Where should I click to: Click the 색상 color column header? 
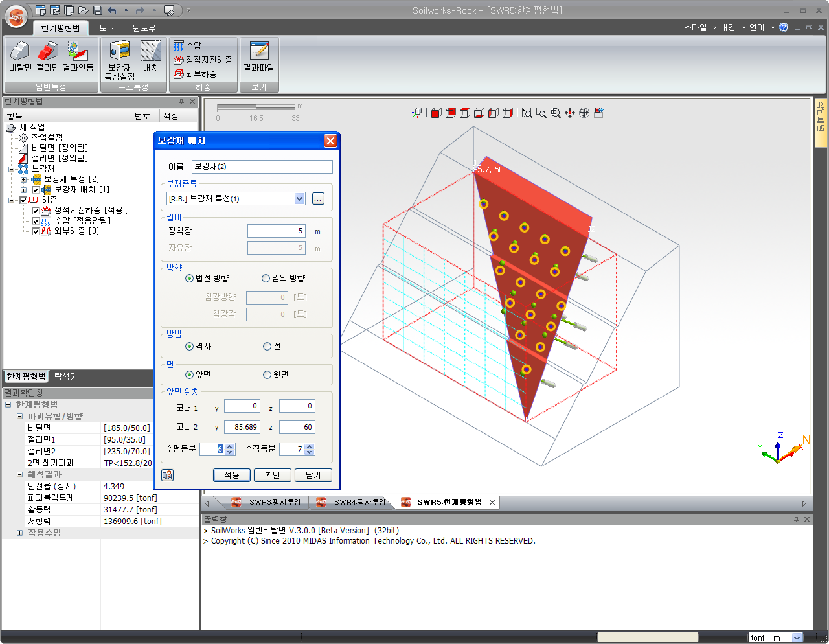[171, 116]
